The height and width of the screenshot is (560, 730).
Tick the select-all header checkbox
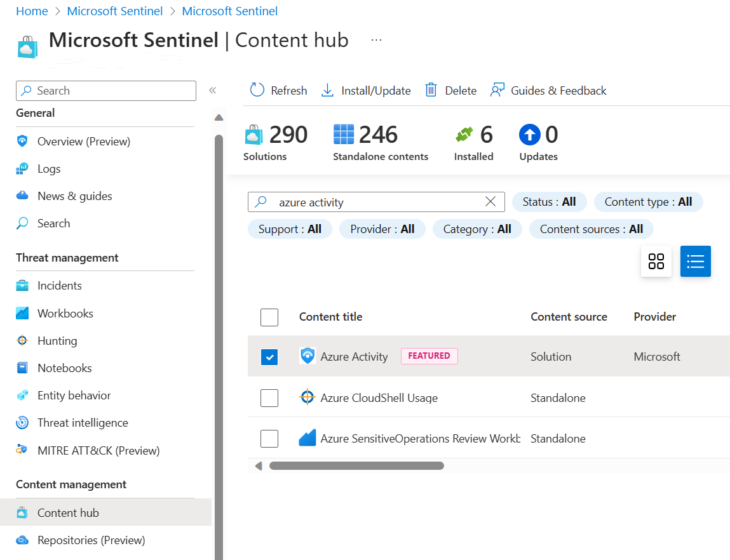tap(269, 317)
